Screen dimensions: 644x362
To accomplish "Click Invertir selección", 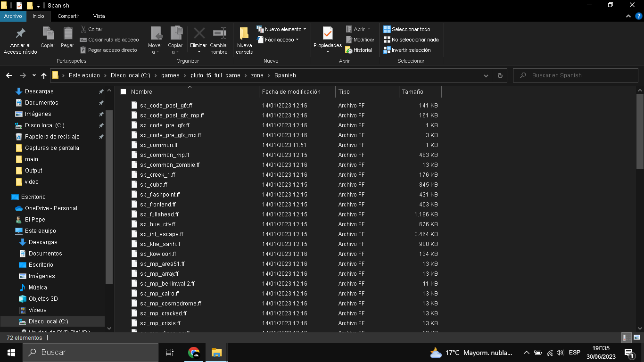I will click(407, 50).
